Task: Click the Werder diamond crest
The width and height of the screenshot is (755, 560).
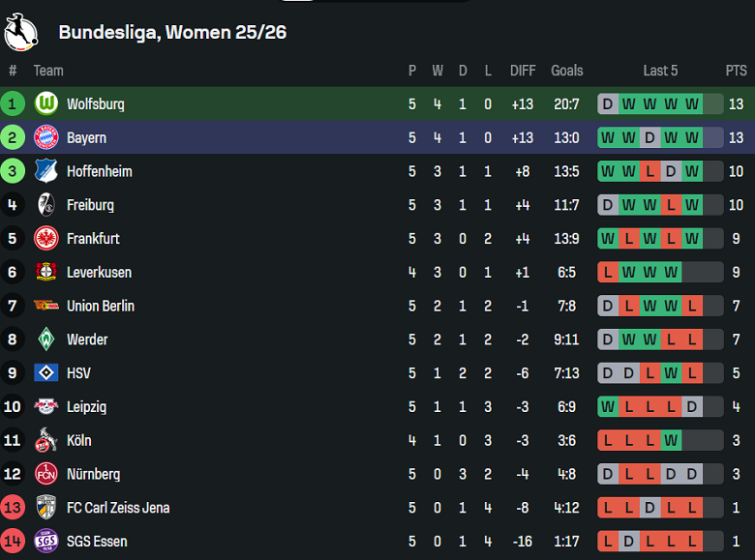Action: (x=46, y=339)
